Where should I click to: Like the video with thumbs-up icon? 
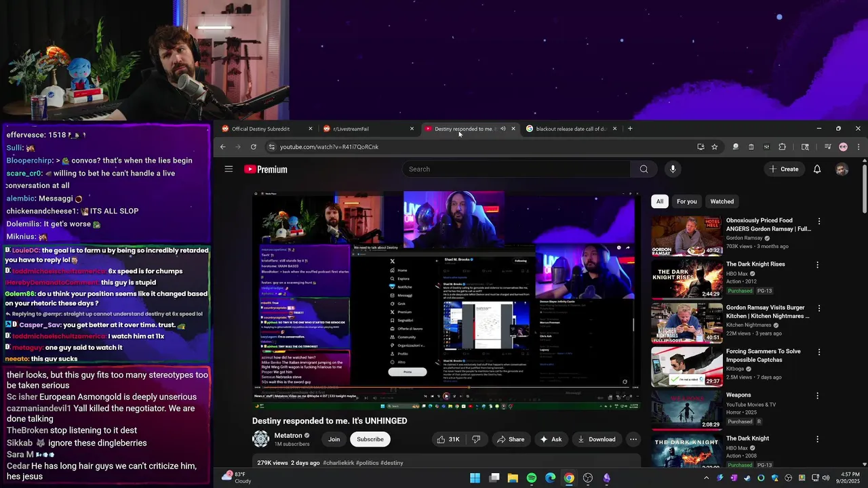click(x=448, y=439)
